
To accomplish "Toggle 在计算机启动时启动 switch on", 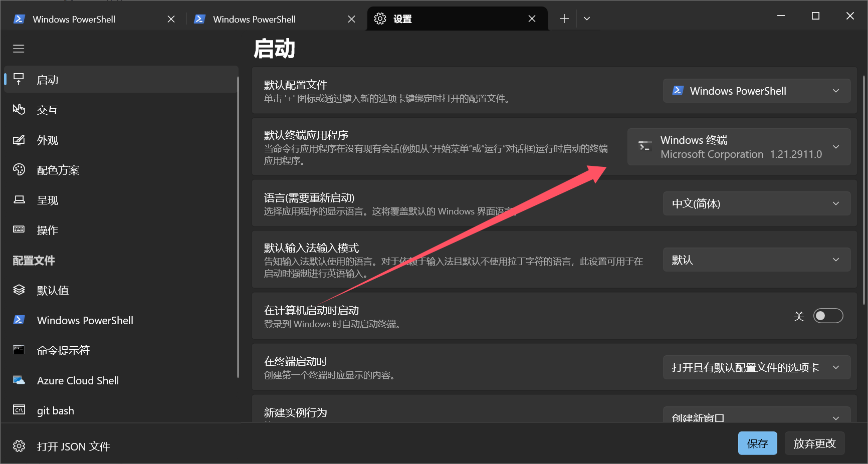I will [x=828, y=316].
